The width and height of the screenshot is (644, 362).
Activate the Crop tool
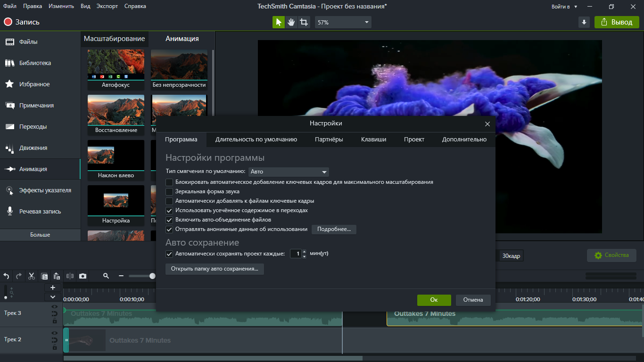click(304, 22)
